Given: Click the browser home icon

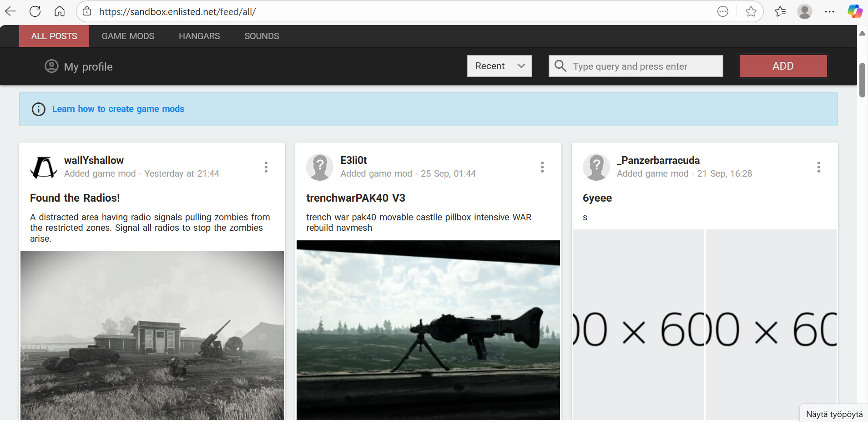Looking at the screenshot, I should pyautogui.click(x=60, y=11).
